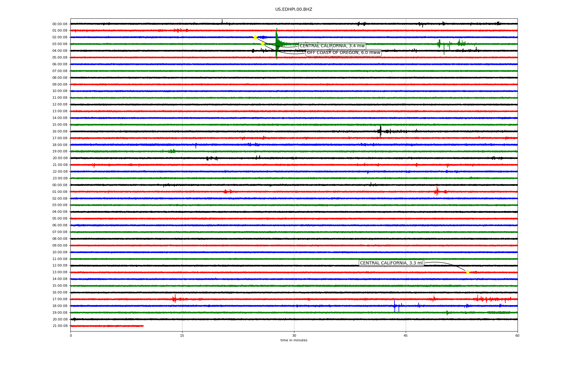The width and height of the screenshot is (588, 368).
Task: Click the large green earthquake spike
Action: tap(277, 43)
